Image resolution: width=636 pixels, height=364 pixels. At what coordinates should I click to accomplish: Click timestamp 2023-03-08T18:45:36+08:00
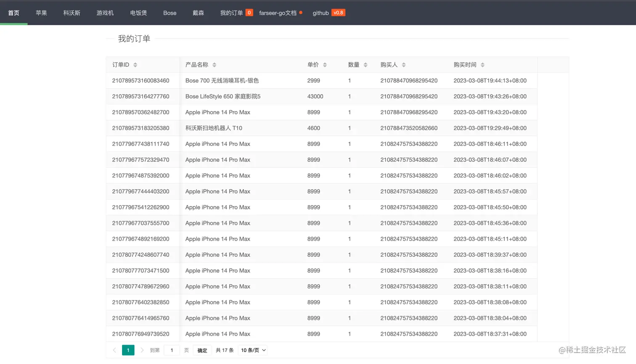[x=490, y=223]
